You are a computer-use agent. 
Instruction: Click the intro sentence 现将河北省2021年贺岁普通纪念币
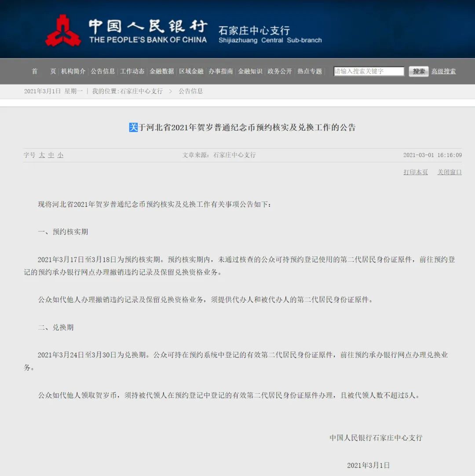pyautogui.click(x=154, y=204)
